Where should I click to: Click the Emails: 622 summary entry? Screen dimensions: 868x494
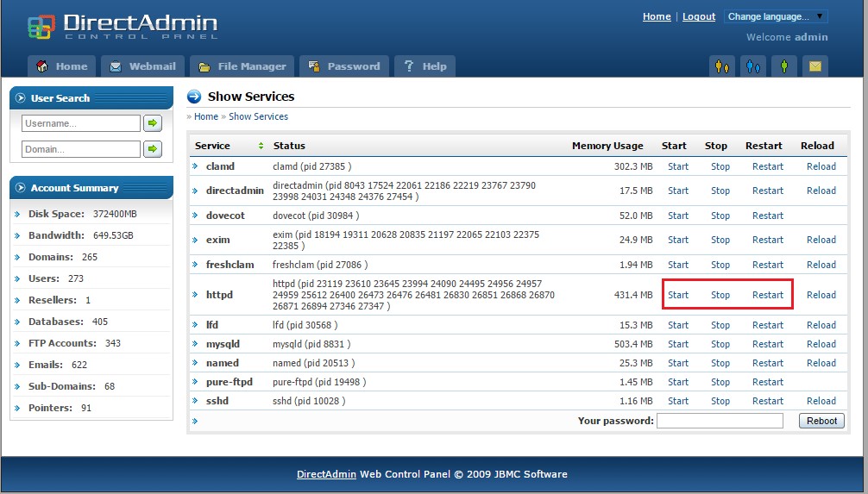[58, 365]
